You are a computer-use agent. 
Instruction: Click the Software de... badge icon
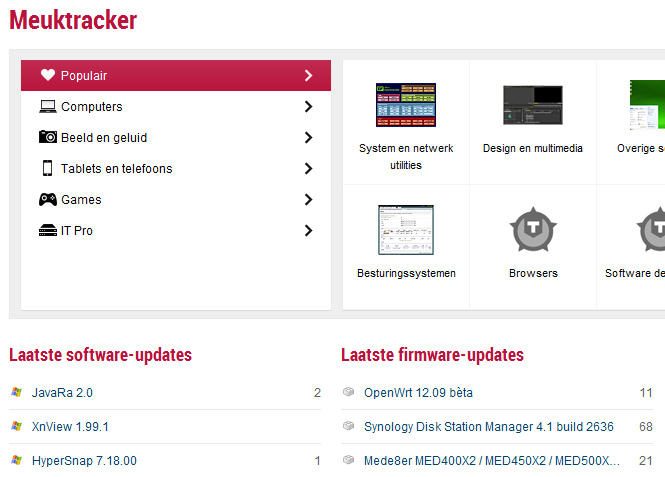[x=651, y=229]
